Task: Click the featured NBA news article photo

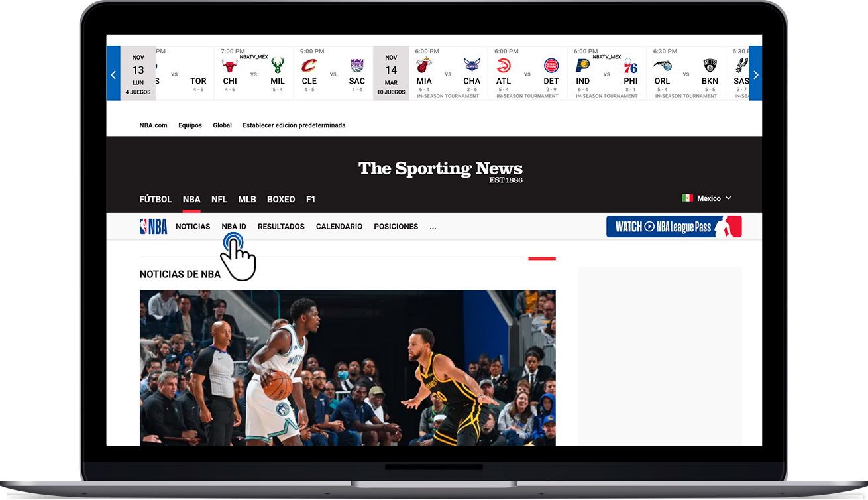Action: 347,367
